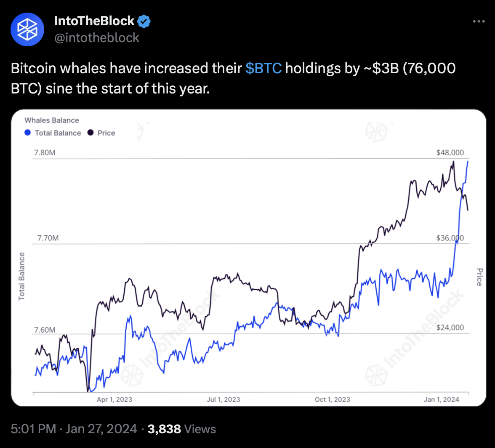Screen dimensions: 495x448
Task: Click the Oct 1, 2023 axis marker
Action: (333, 399)
